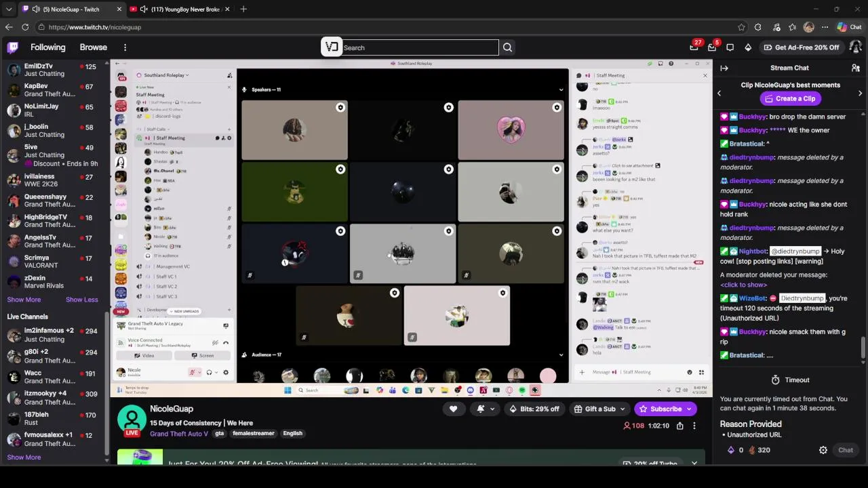This screenshot has width=868, height=488.
Task: Open the three-dot More menu beside Browse
Action: pos(125,47)
